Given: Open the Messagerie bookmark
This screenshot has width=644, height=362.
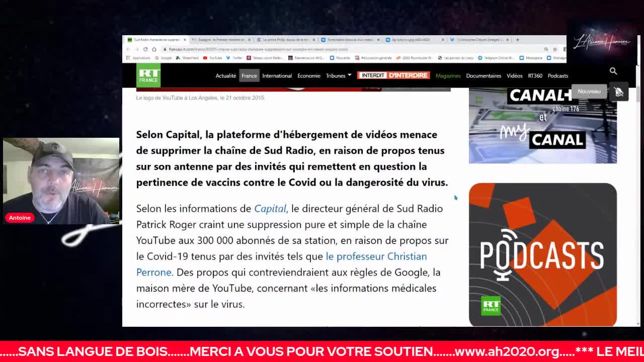Looking at the screenshot, I should 531,58.
